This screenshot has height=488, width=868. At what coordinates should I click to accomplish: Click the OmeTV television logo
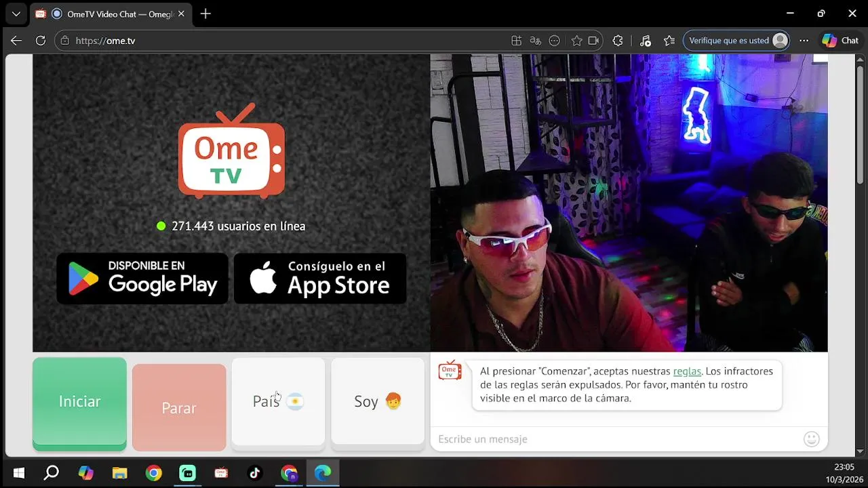[x=231, y=151]
